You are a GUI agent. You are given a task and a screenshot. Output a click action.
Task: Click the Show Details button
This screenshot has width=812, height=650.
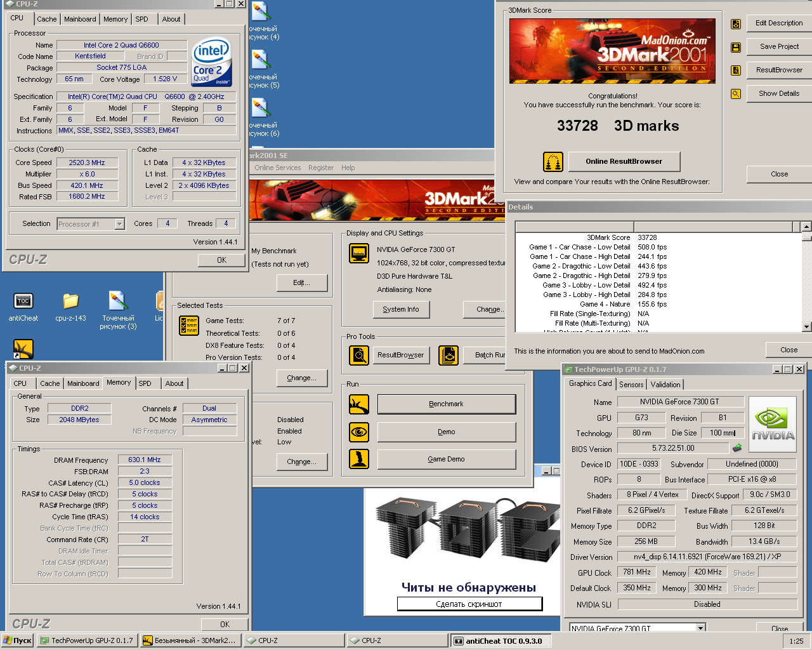tap(779, 94)
